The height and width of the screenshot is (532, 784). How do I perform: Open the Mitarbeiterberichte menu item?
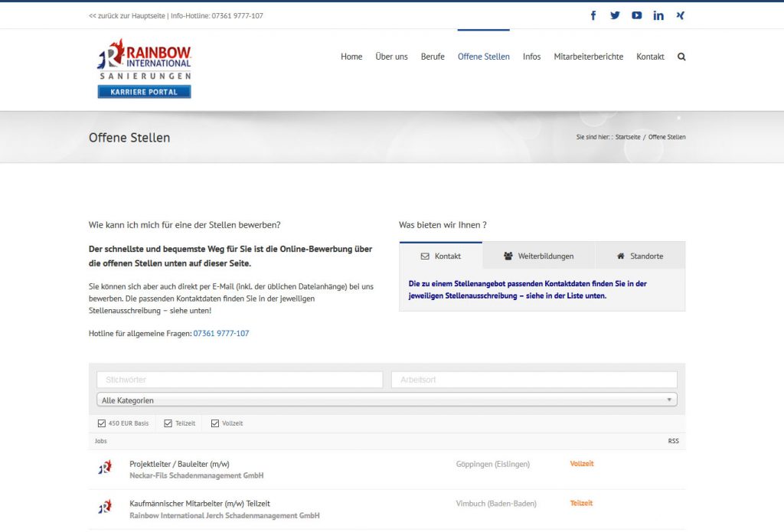(x=589, y=57)
